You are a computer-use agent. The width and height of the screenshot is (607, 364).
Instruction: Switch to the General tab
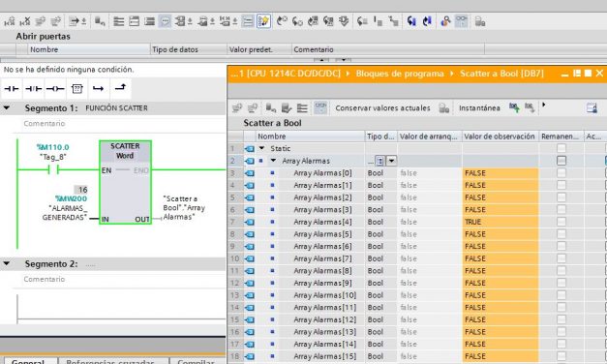29,360
